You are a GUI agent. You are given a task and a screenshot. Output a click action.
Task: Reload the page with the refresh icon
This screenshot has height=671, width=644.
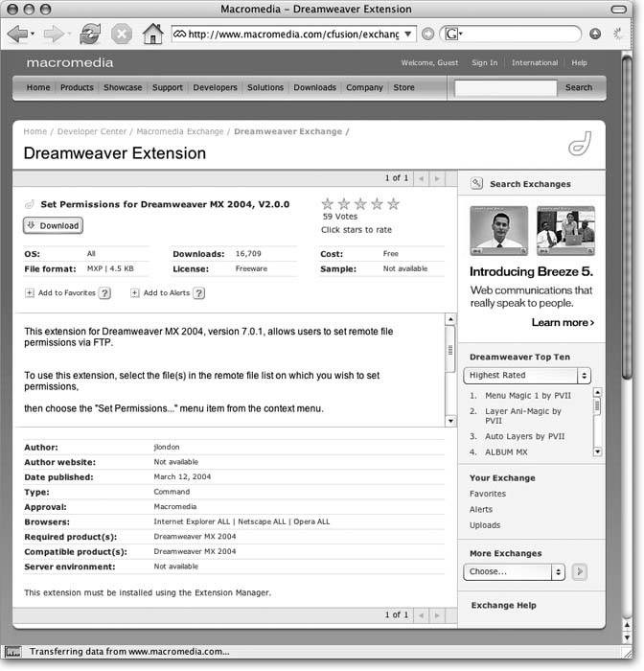(x=90, y=35)
